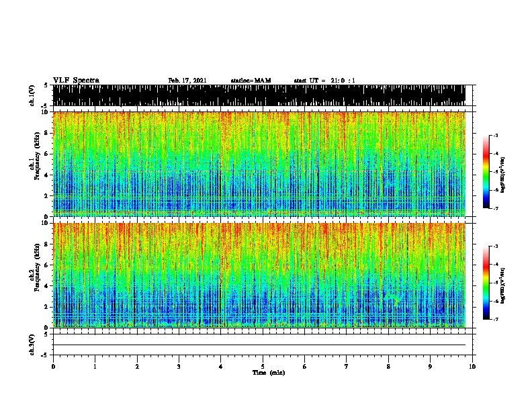Click the ch.1 spectrogram color bar
532x411 pixels.
pyautogui.click(x=486, y=172)
